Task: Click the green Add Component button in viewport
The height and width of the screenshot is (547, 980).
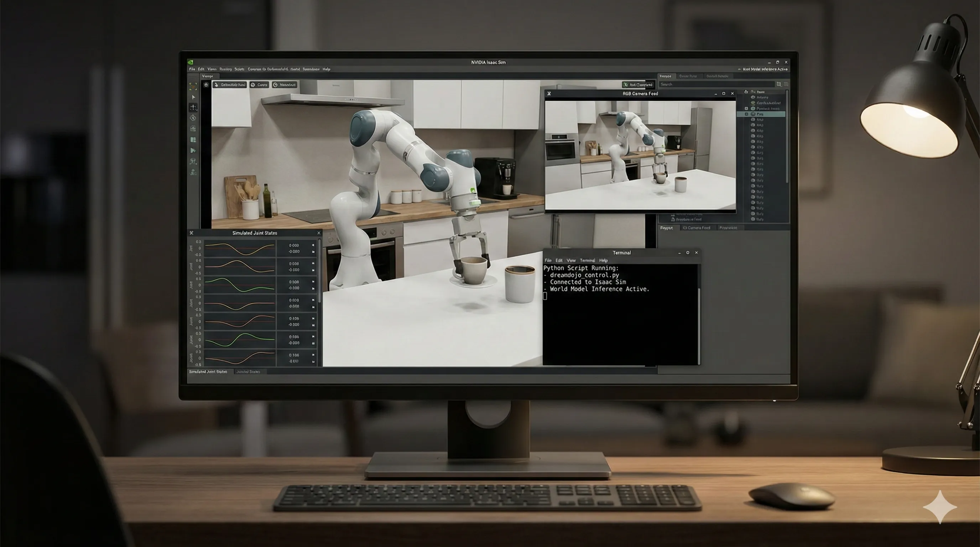Action: click(638, 85)
